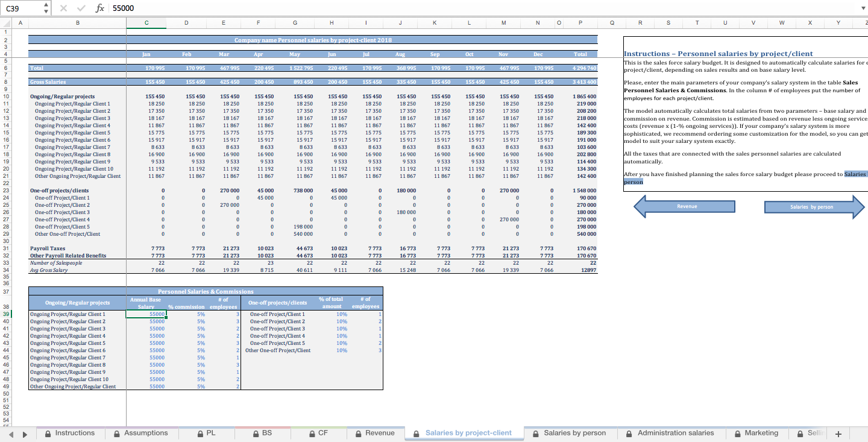This screenshot has height=442, width=868.
Task: Select row 39 header
Action: click(5, 314)
